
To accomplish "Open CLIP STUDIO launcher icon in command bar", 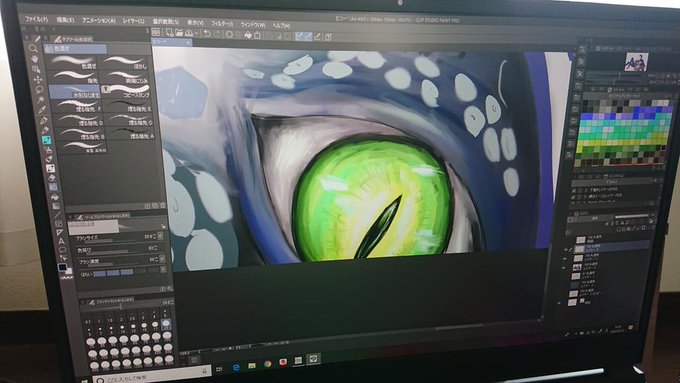I will [x=156, y=32].
